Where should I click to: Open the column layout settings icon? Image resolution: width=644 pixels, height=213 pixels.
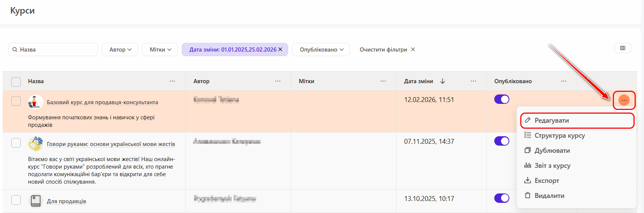click(x=623, y=48)
